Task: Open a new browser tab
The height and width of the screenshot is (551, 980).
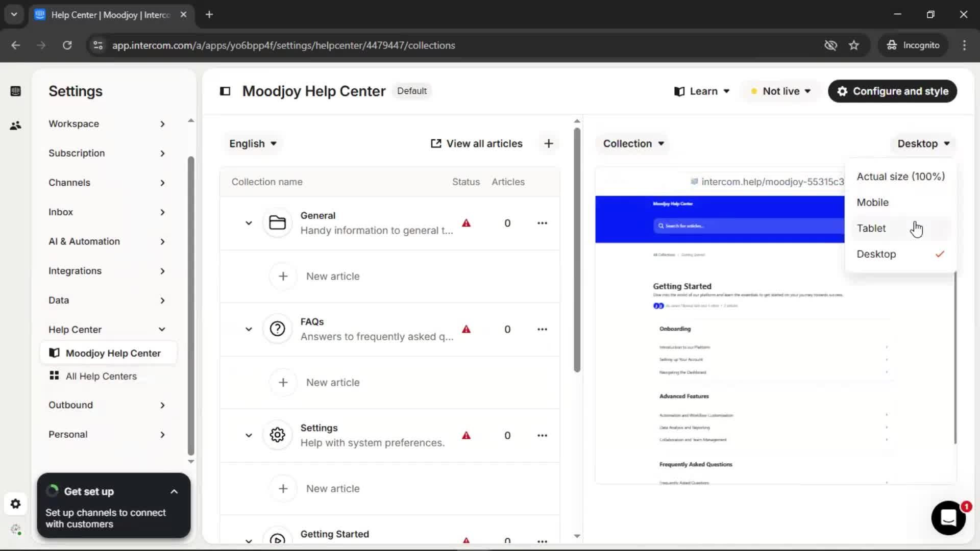Action: click(x=209, y=15)
